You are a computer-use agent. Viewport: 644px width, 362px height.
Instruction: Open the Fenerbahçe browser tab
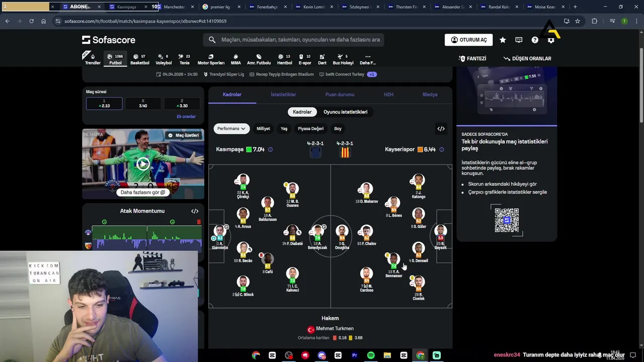tap(267, 7)
